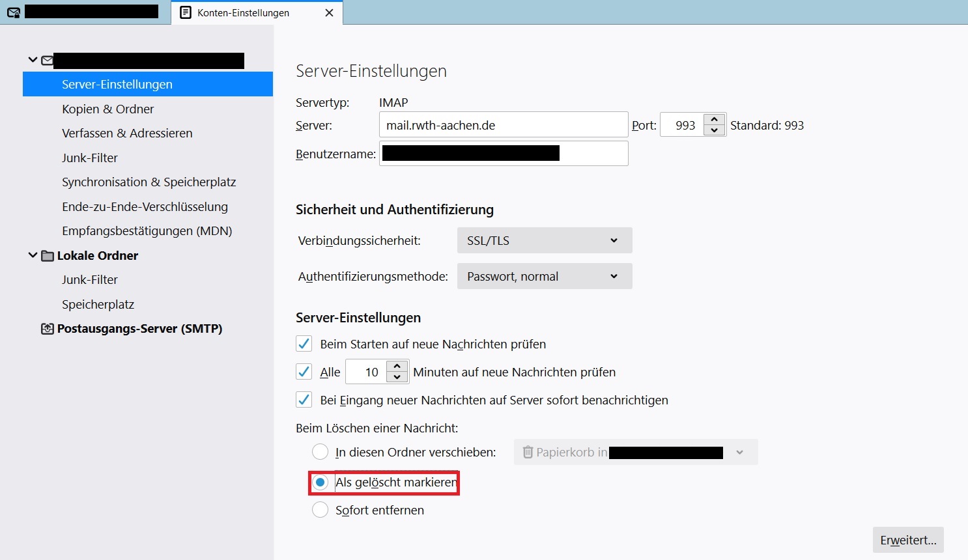Toggle the 'Alle 10 Minuten' checkbox
This screenshot has width=968, height=560.
(x=304, y=372)
